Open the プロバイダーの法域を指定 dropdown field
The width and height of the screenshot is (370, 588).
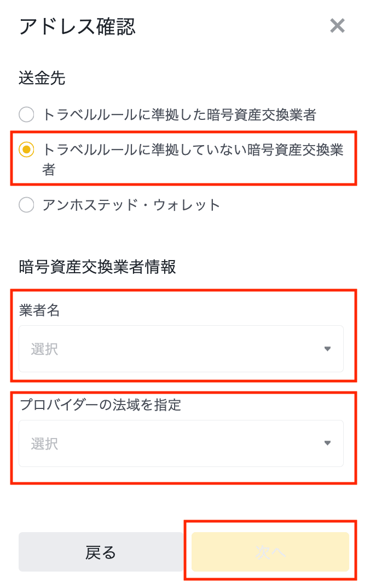(x=181, y=443)
